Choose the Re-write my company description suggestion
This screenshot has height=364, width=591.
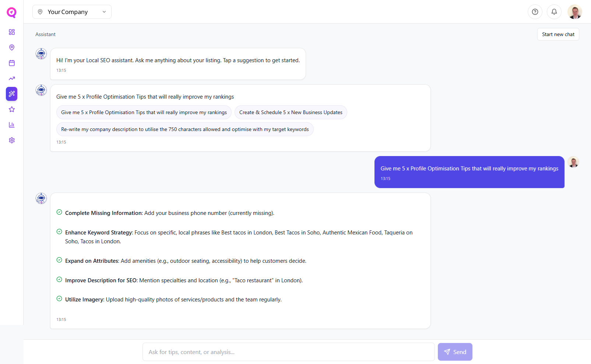tap(184, 129)
